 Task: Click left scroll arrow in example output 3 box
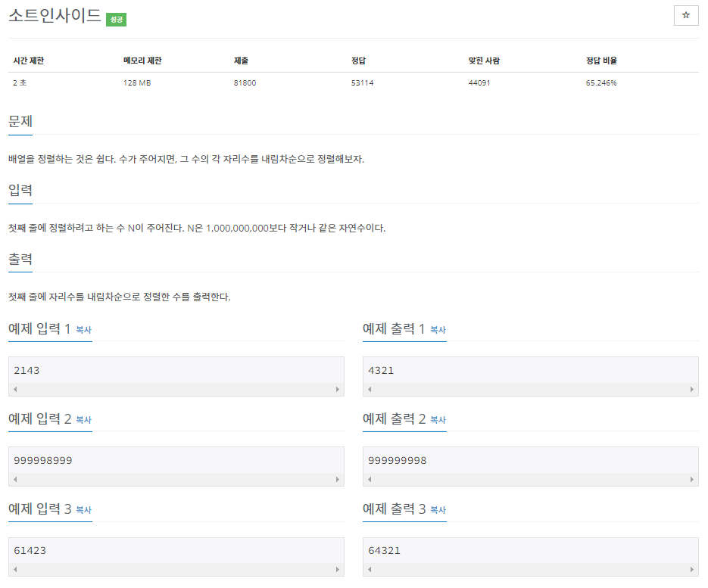tap(370, 569)
